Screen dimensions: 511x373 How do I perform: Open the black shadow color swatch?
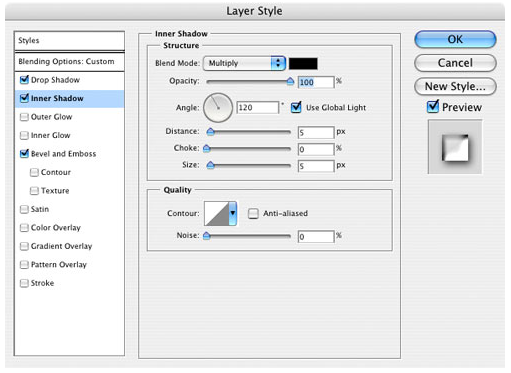click(x=303, y=63)
